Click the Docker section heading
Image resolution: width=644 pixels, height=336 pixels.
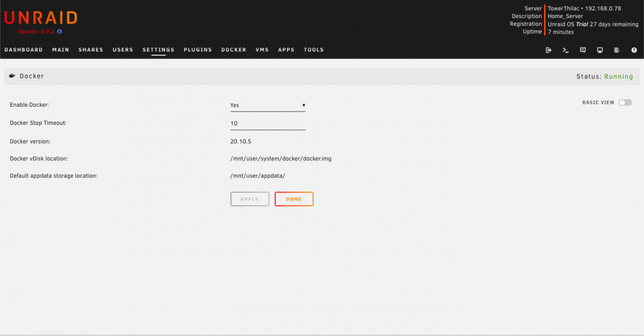(x=32, y=76)
